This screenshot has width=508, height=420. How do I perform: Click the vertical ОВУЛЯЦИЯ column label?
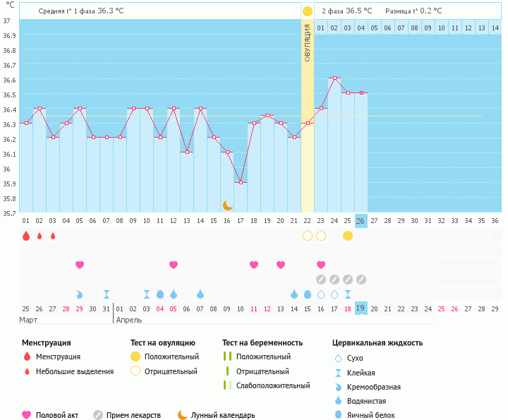(x=308, y=42)
